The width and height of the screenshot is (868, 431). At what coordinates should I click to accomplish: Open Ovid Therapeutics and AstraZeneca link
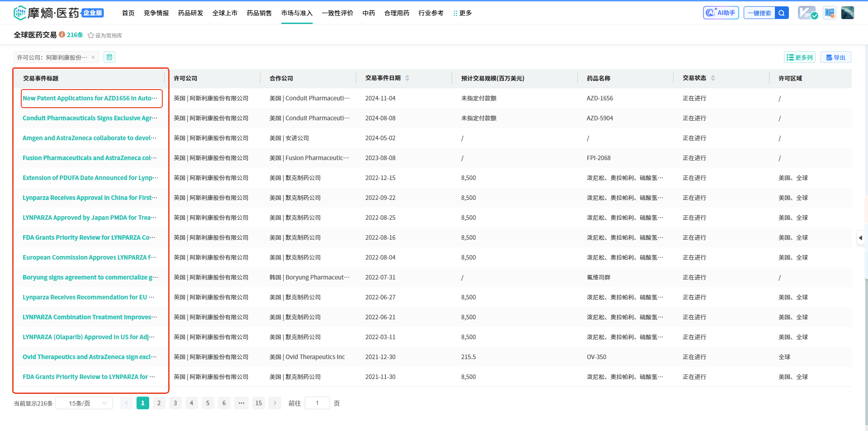(x=90, y=357)
